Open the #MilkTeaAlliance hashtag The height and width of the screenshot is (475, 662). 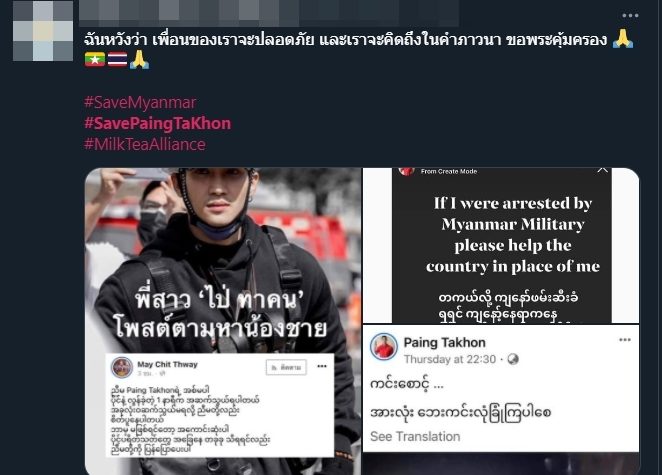pyautogui.click(x=145, y=144)
